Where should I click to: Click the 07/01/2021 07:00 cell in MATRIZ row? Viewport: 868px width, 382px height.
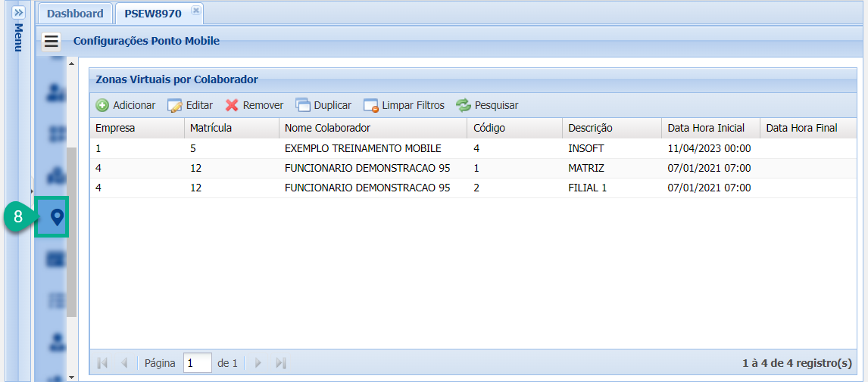710,168
